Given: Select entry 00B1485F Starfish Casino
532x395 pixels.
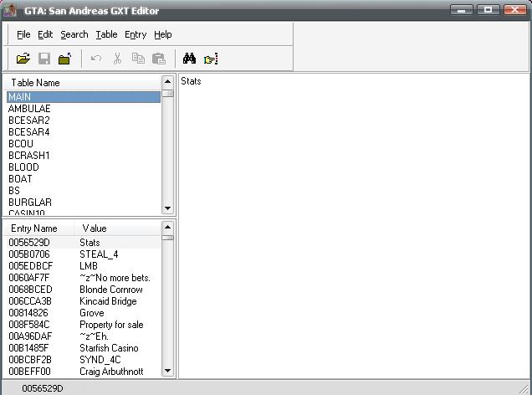Looking at the screenshot, I should click(x=84, y=348).
